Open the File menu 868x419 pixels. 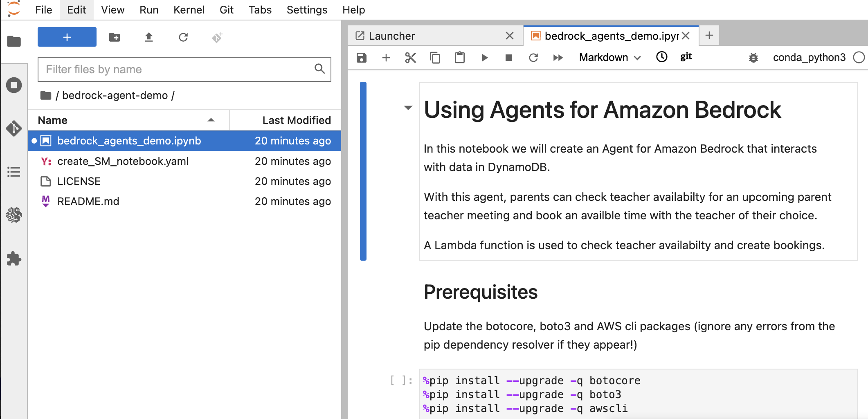(44, 10)
